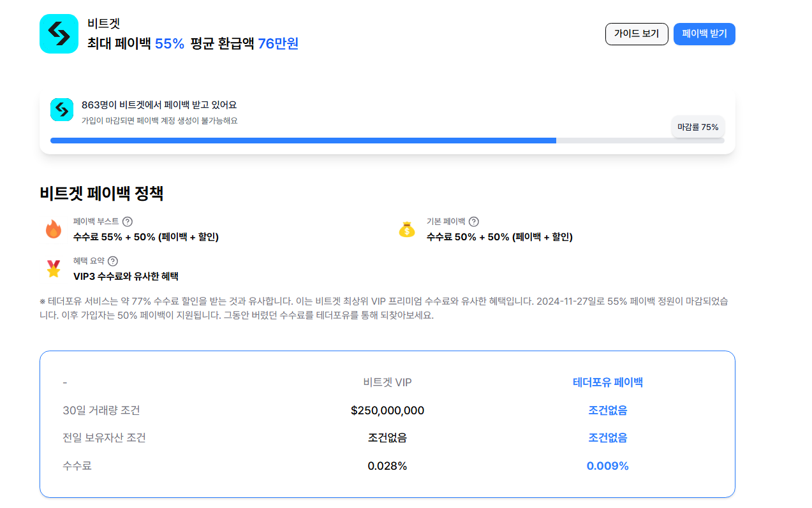Click the 비트겟 VIP column header
Viewport: 812px width, 508px height.
[387, 382]
